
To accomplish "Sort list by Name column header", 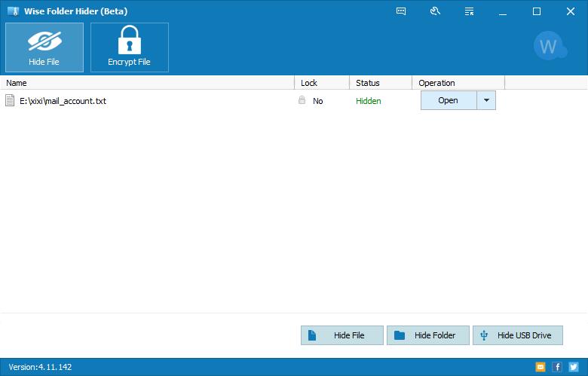I will tap(147, 83).
